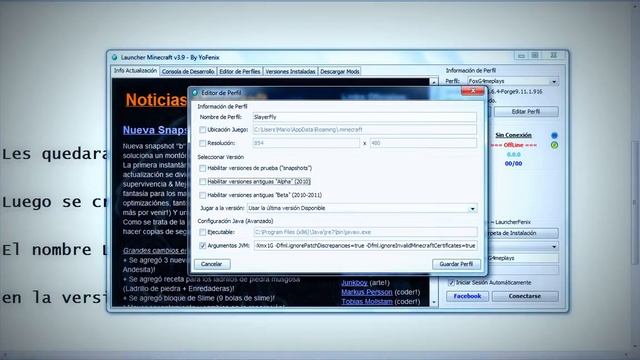
Task: Enable the Ejecutable checkbox
Action: coord(202,232)
